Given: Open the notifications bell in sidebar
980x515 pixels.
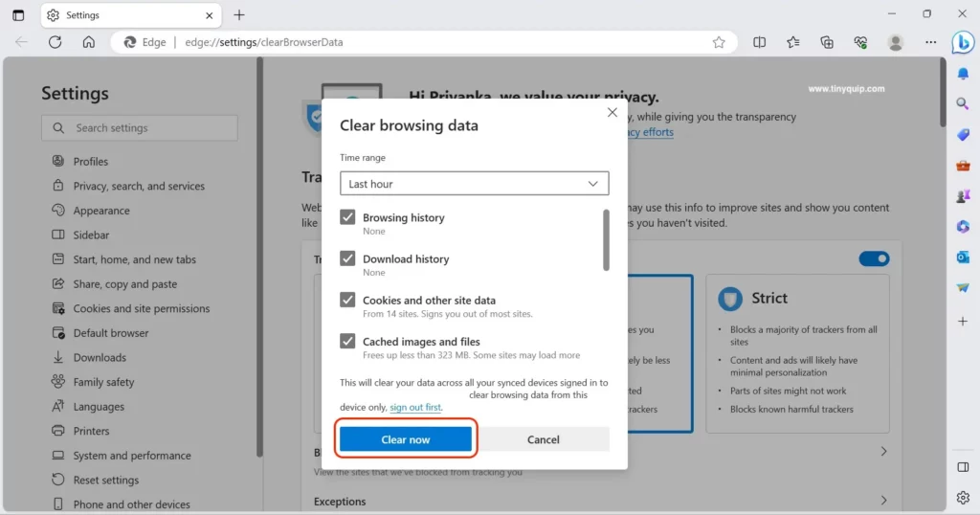Looking at the screenshot, I should click(x=963, y=73).
